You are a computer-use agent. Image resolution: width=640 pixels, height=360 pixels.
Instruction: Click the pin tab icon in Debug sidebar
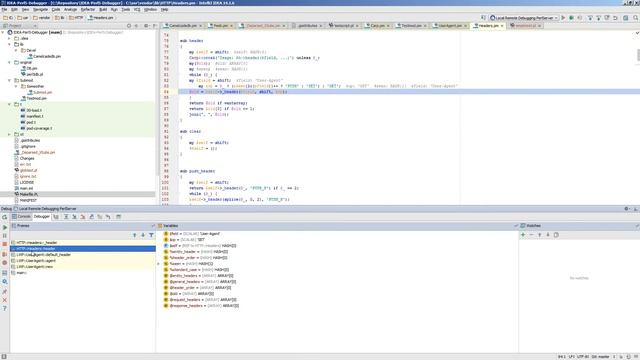[x=5, y=292]
